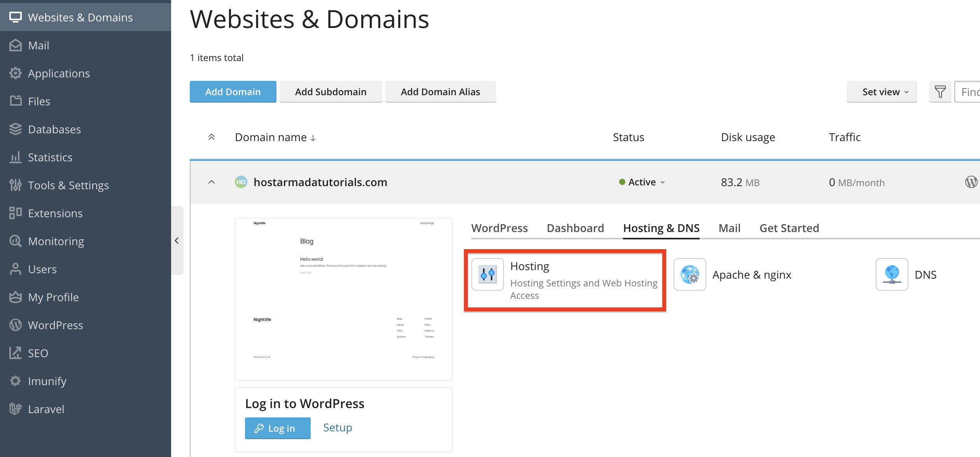Click the Setup link under Log in to WordPress
Image resolution: width=980 pixels, height=457 pixels.
click(x=337, y=427)
